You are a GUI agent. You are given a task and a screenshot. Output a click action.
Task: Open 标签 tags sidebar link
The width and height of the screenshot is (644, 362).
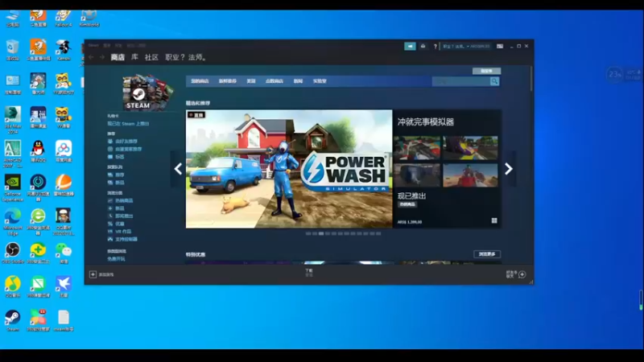click(119, 157)
